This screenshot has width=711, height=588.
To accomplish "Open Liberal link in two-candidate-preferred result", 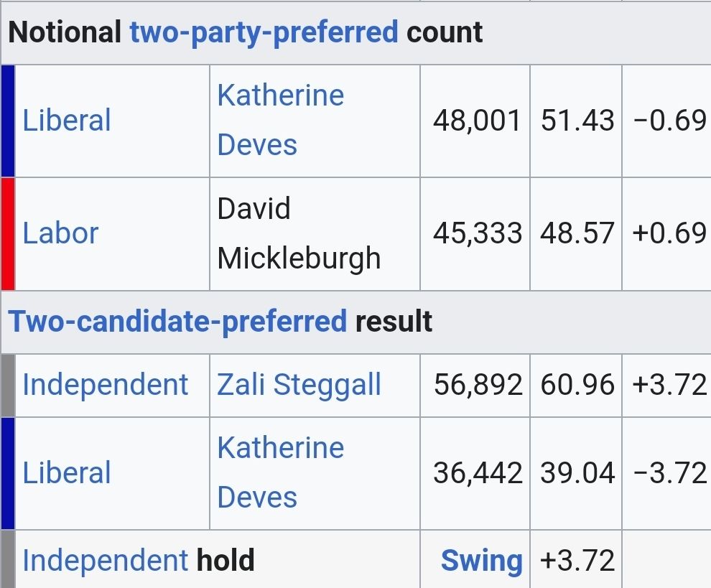I will point(67,473).
